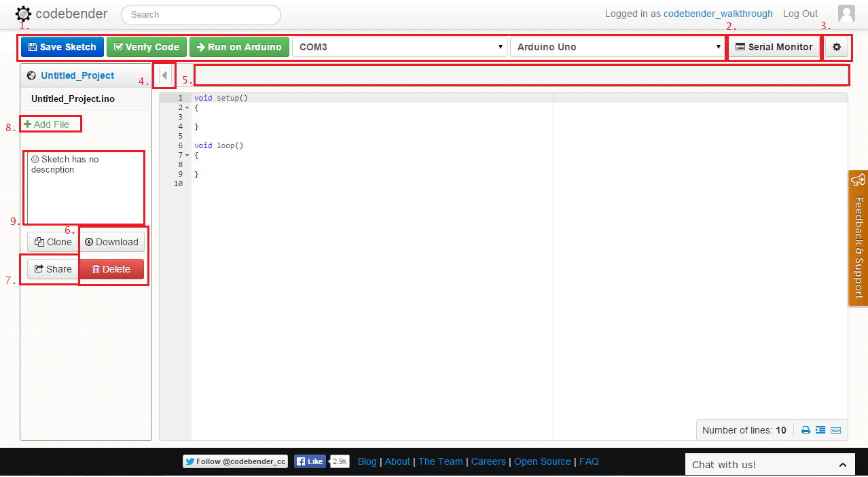868x477 pixels.
Task: Click Run on Arduino button
Action: point(239,47)
